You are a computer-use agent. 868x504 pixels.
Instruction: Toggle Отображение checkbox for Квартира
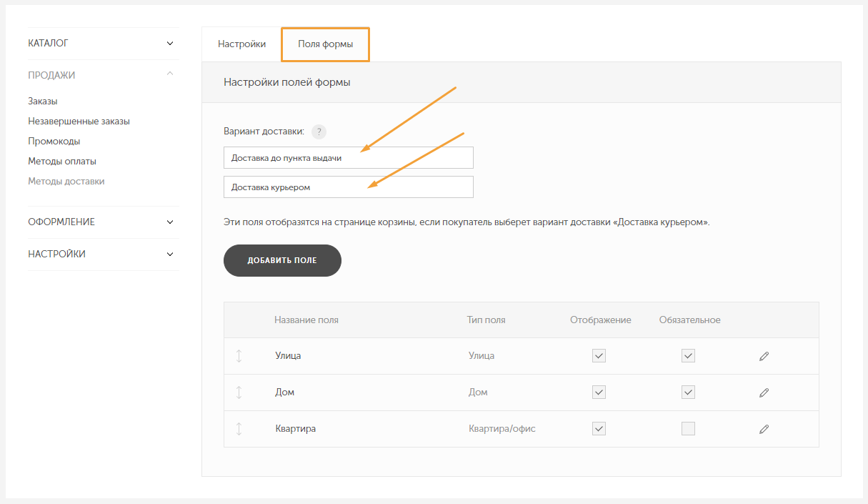[x=599, y=429]
